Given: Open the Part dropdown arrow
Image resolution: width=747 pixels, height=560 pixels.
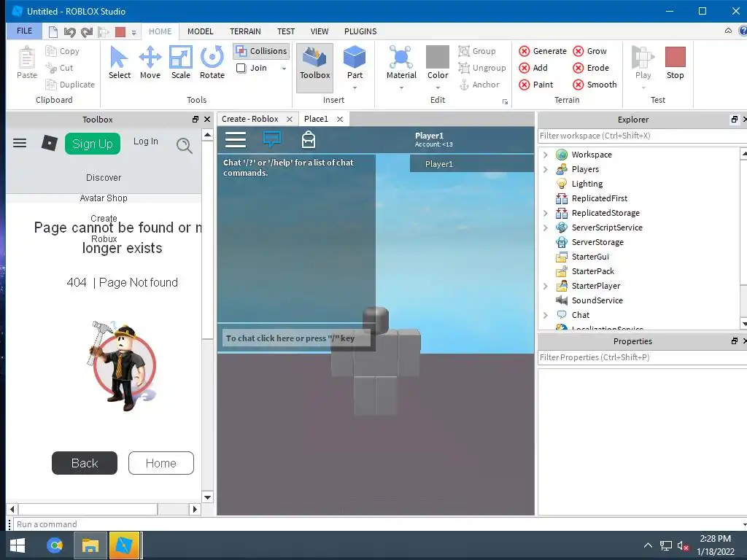Looking at the screenshot, I should pyautogui.click(x=355, y=87).
